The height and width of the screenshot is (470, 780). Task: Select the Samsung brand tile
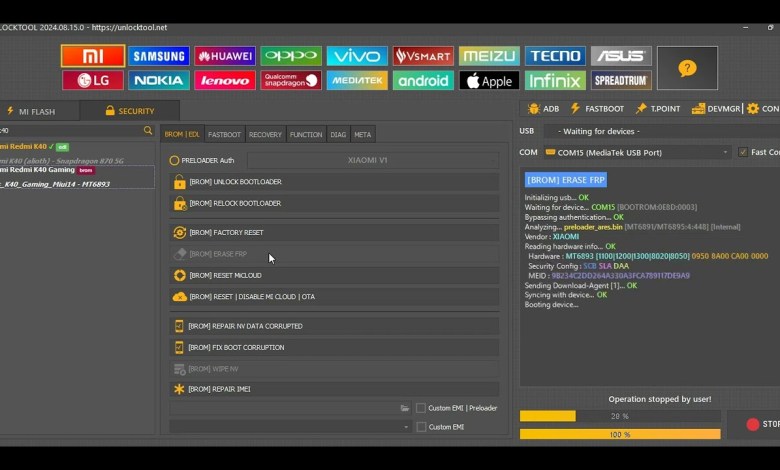pos(159,56)
